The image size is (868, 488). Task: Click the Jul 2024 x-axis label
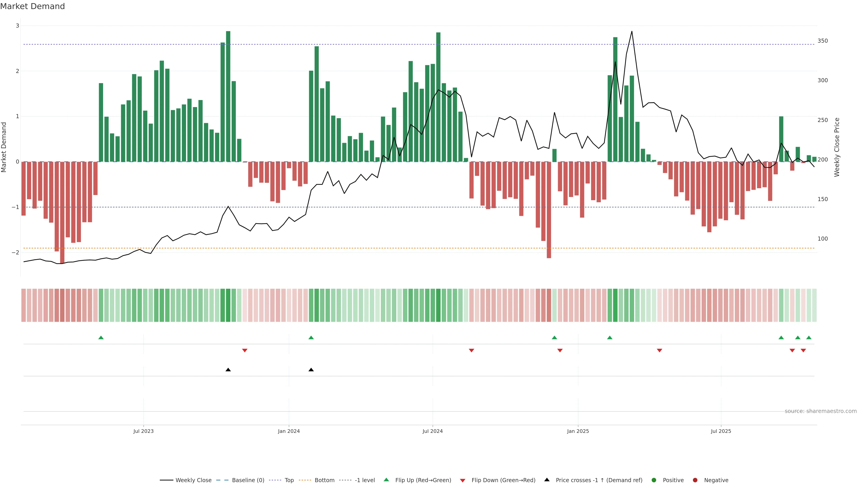click(433, 432)
